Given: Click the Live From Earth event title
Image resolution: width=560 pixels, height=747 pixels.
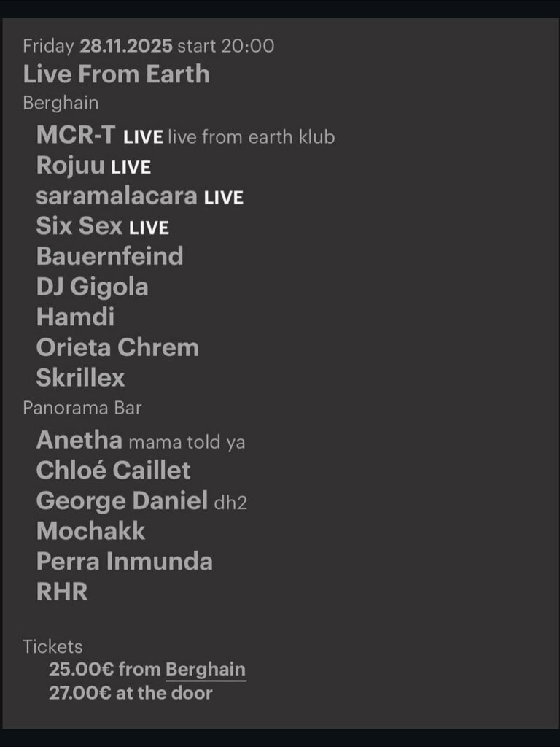Looking at the screenshot, I should tap(117, 74).
